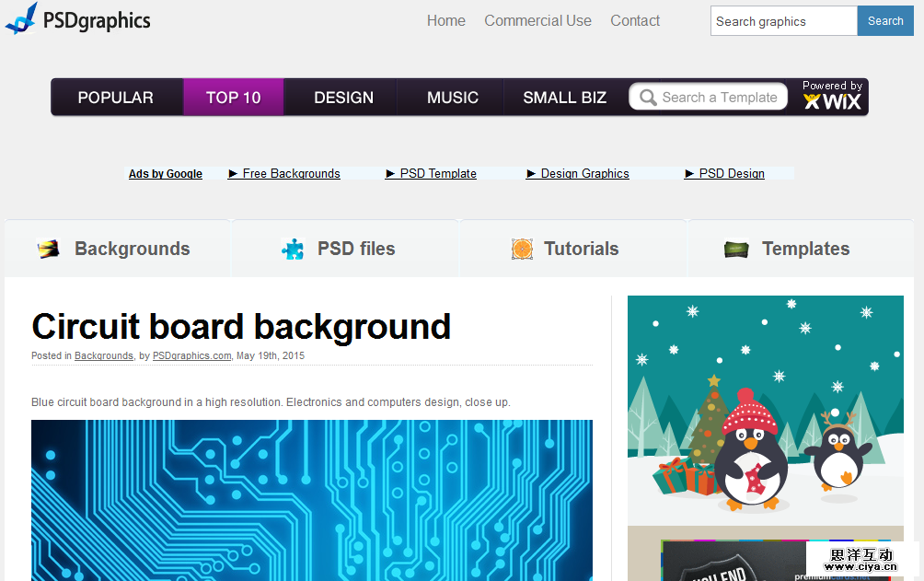Select the TOP 10 banner tab
The width and height of the screenshot is (924, 581).
click(x=233, y=98)
